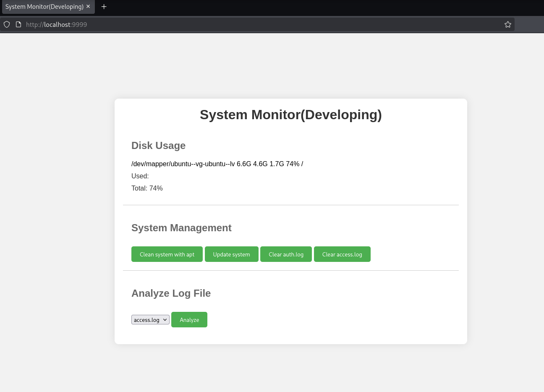Click the System Monitor(Developing) page title
The height and width of the screenshot is (392, 544).
(x=290, y=115)
